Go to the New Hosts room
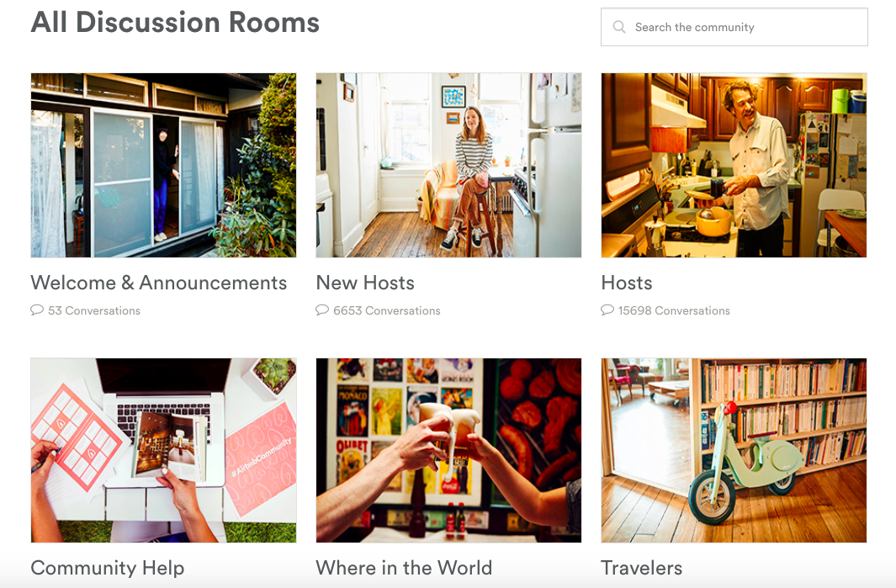Image resolution: width=896 pixels, height=588 pixels. pyautogui.click(x=365, y=283)
